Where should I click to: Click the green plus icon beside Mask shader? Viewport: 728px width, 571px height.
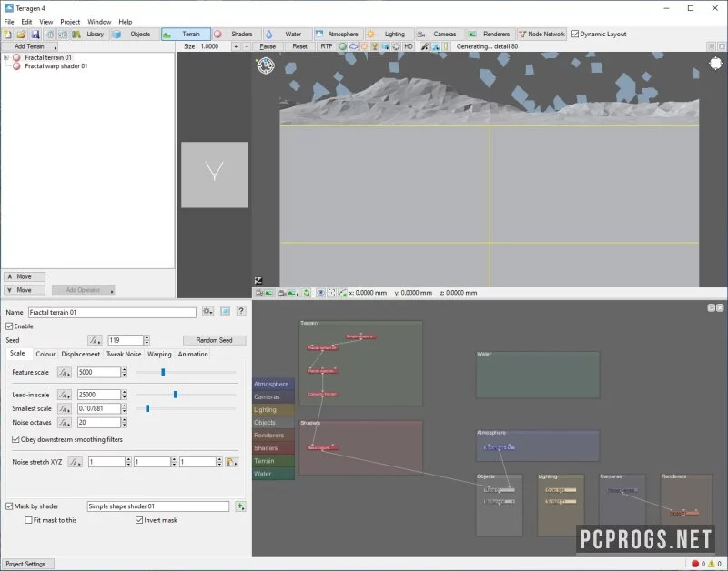click(x=240, y=506)
